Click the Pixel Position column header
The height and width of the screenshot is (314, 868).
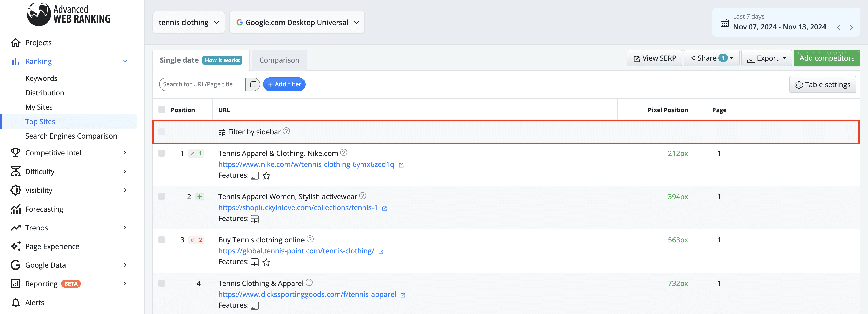click(x=667, y=110)
